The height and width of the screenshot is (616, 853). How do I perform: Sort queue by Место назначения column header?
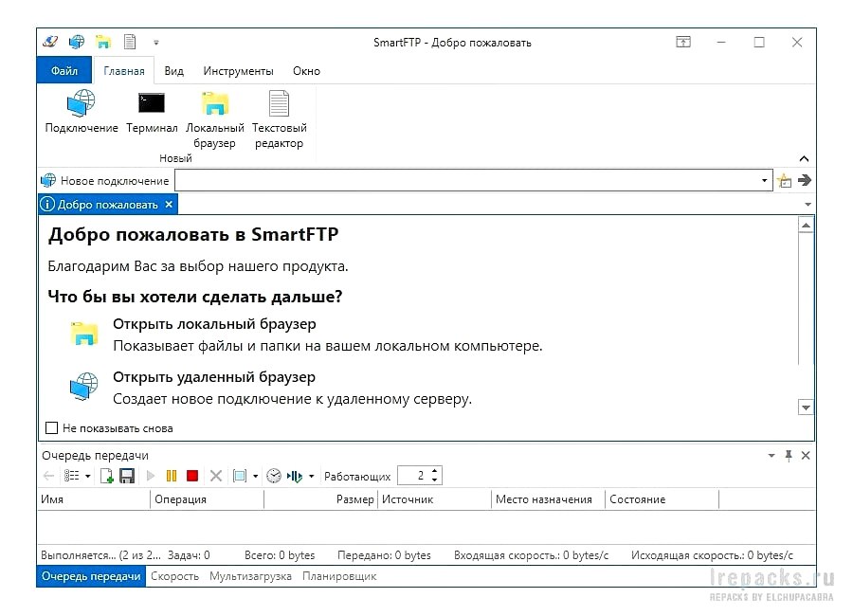click(x=549, y=499)
